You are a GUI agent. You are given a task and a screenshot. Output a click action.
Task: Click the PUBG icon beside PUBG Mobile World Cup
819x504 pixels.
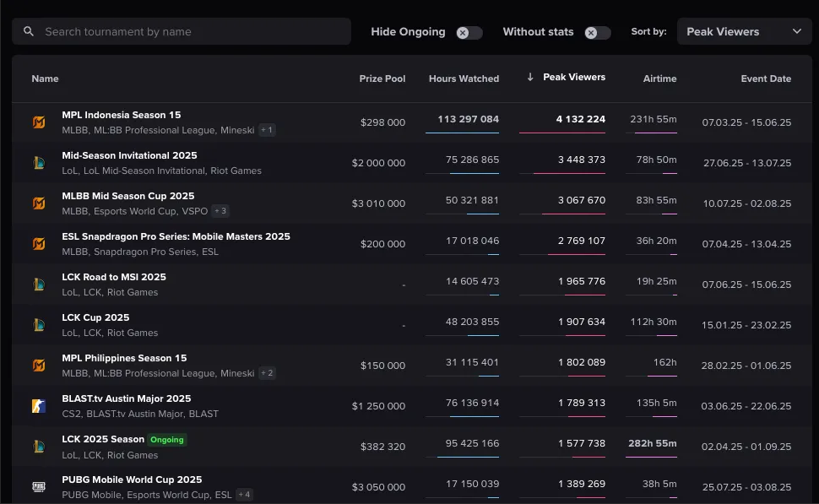(x=38, y=487)
